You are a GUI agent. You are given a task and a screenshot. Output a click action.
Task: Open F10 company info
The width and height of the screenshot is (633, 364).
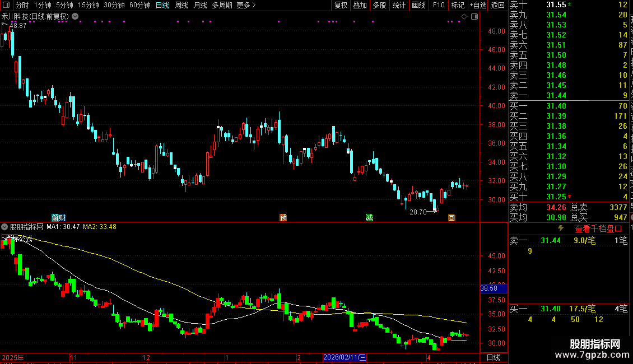[x=439, y=5]
